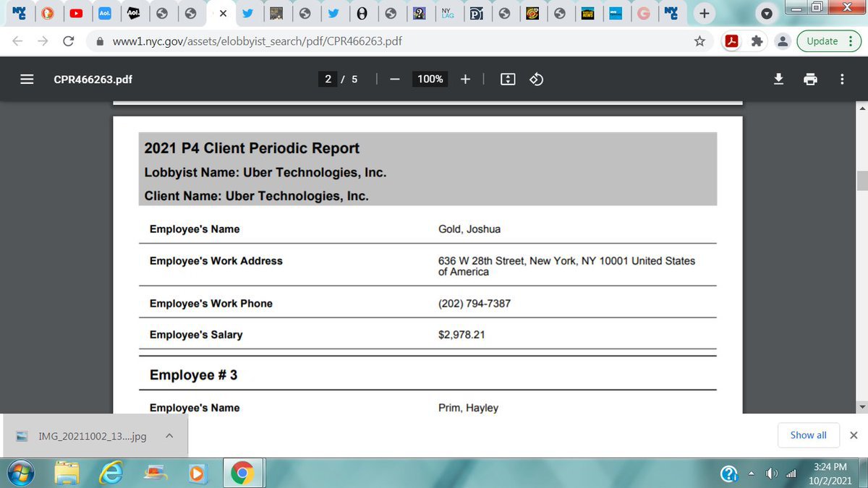Switch to the black Aol. tab
The width and height of the screenshot is (868, 488).
(x=133, y=13)
